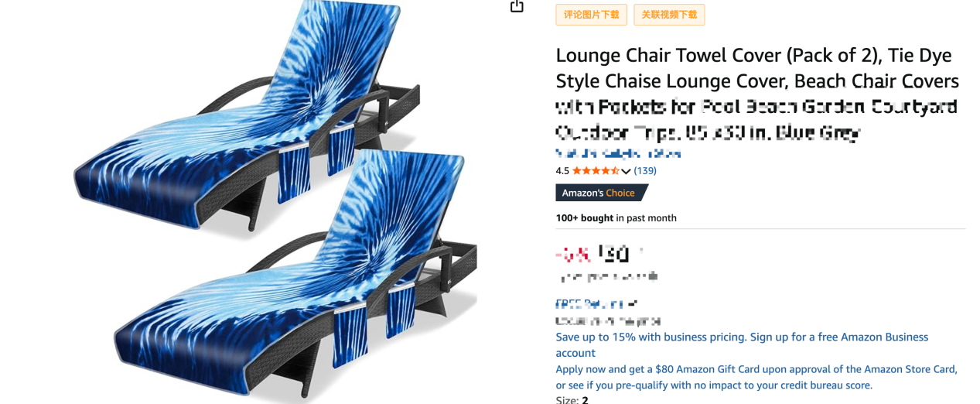Click the 关联视频下载 button
The width and height of the screenshot is (980, 404).
click(669, 15)
